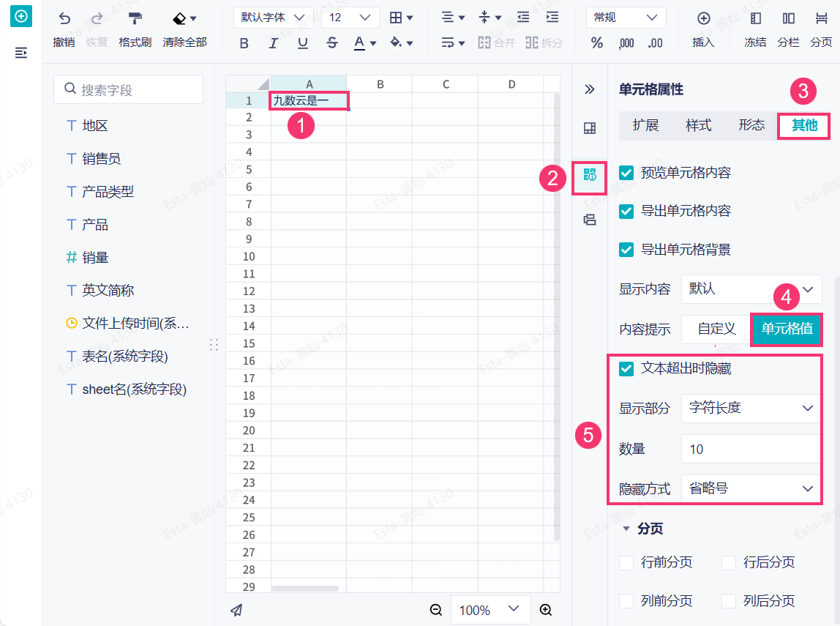Open the font size dropdown showing 12

pos(350,18)
